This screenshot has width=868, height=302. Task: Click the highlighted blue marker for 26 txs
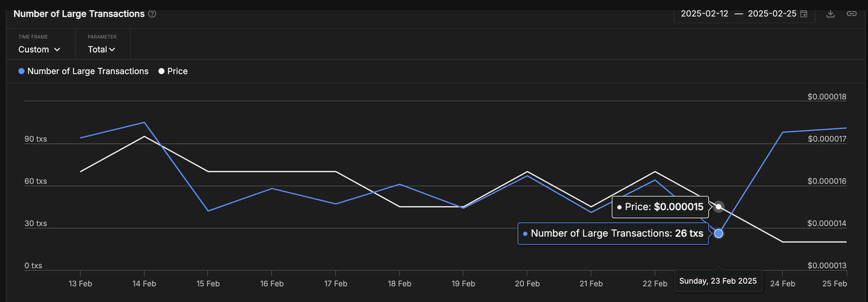coord(718,233)
